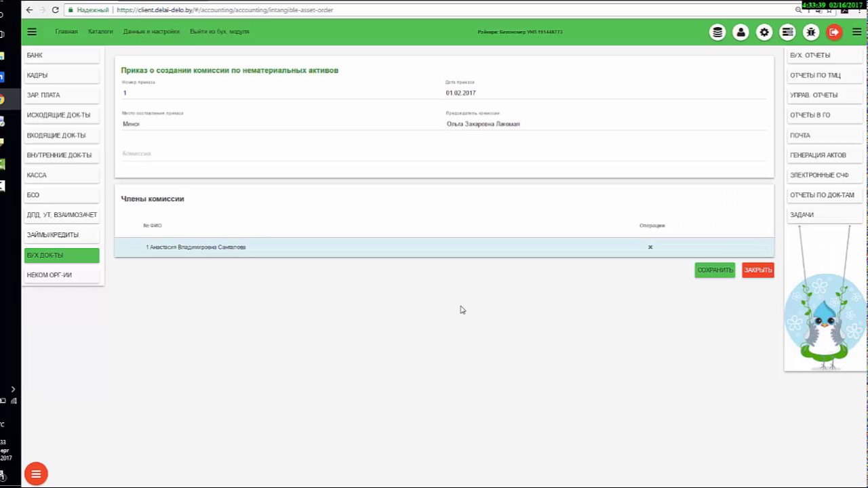Open the right hamburger menu in header
This screenshot has width=868, height=488.
[857, 32]
